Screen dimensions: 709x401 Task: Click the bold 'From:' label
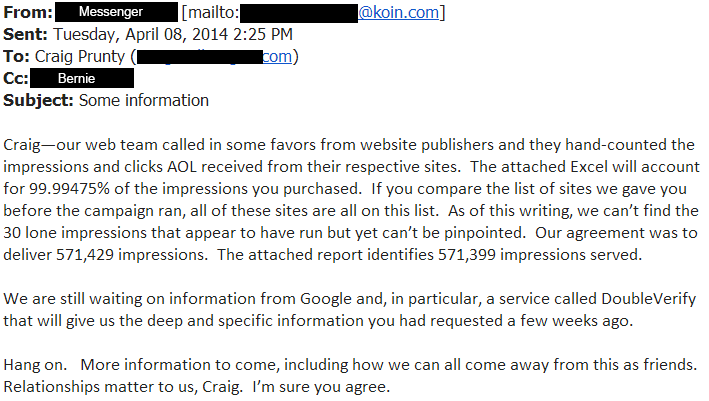28,12
